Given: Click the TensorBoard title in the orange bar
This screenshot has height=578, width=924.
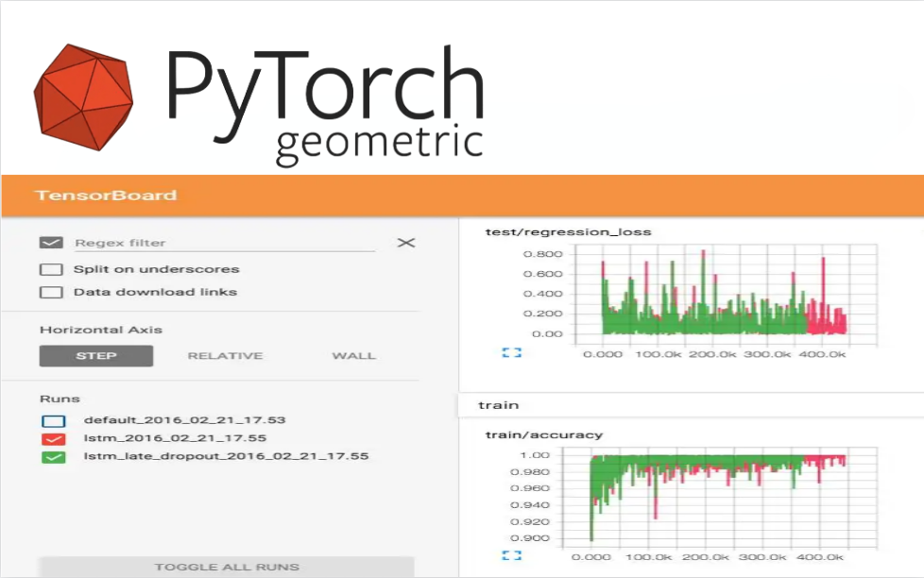Looking at the screenshot, I should [106, 195].
